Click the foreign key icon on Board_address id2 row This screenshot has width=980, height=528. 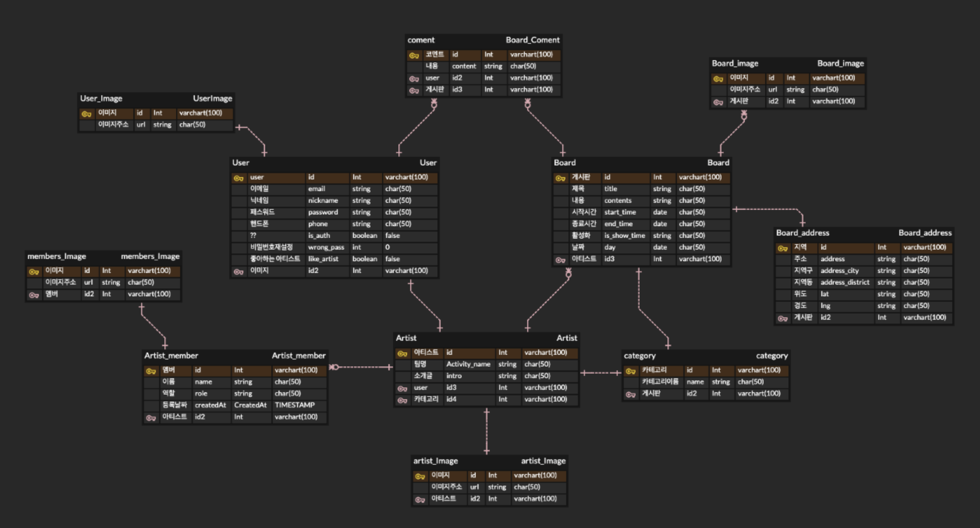point(783,319)
